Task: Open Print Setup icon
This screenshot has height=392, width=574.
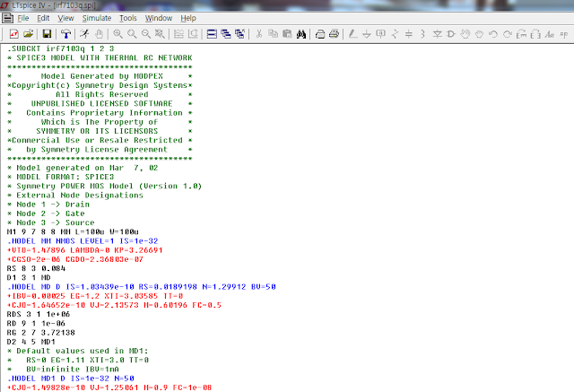Action: [320, 34]
